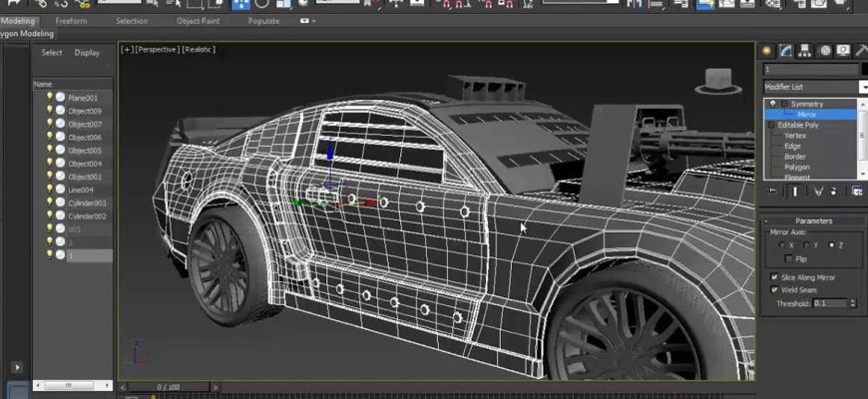Open the Object Paint ribbon tab

[x=197, y=20]
